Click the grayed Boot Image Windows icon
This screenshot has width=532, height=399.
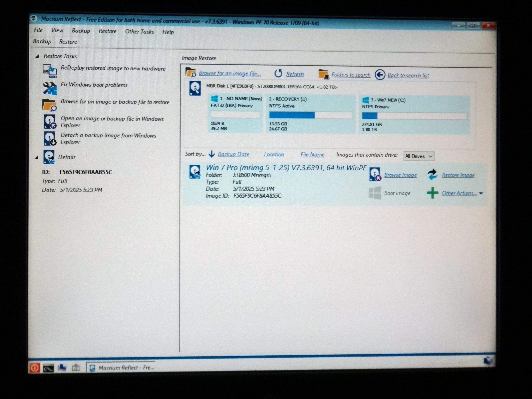(x=375, y=193)
